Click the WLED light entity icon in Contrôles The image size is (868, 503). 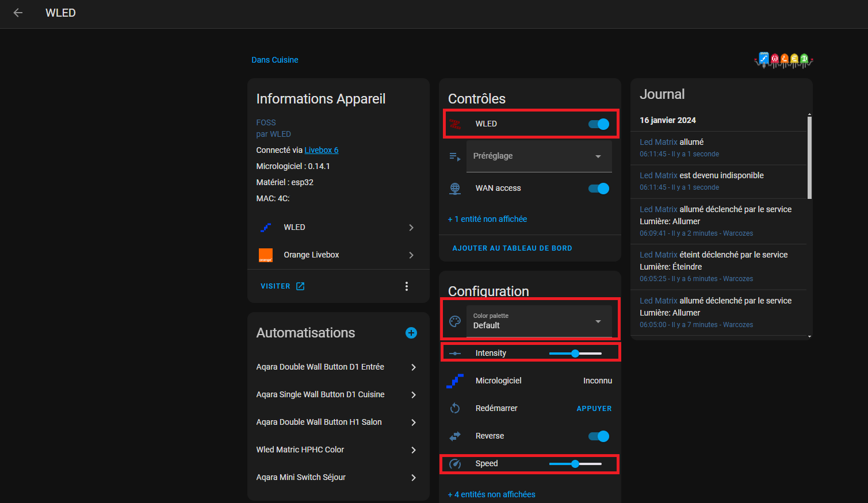[x=455, y=124]
